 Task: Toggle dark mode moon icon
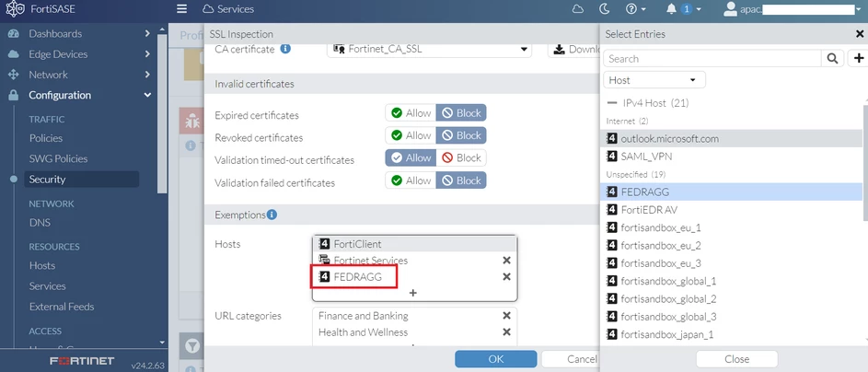605,9
